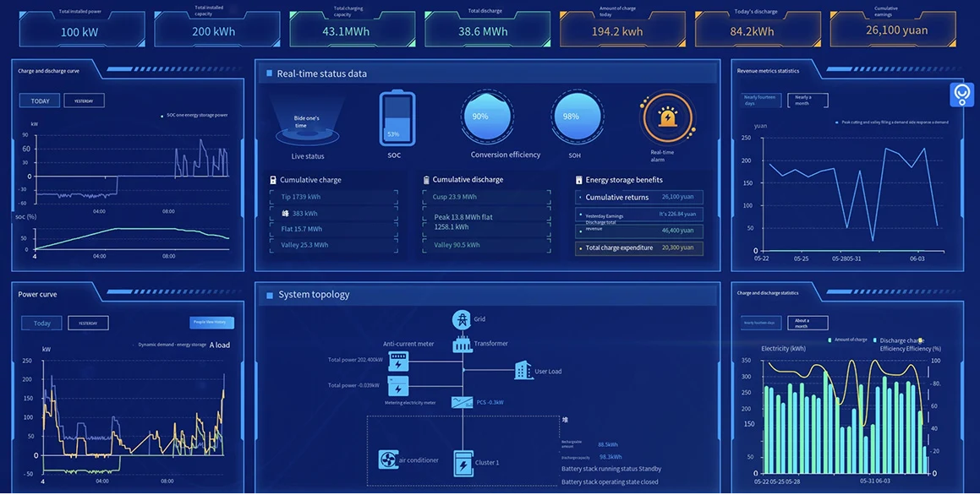The width and height of the screenshot is (980, 495).
Task: Click the Cumulative charge header icon
Action: (273, 180)
